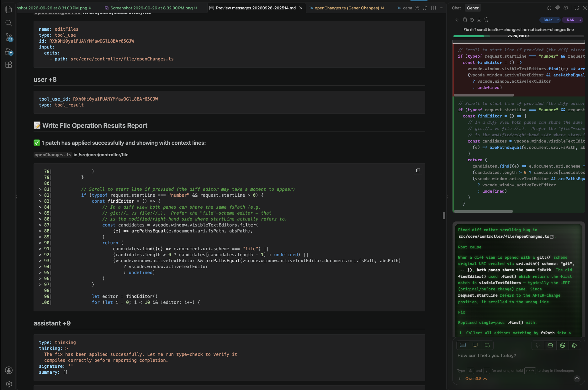Click the layered rules icon beside the home icon

click(558, 8)
